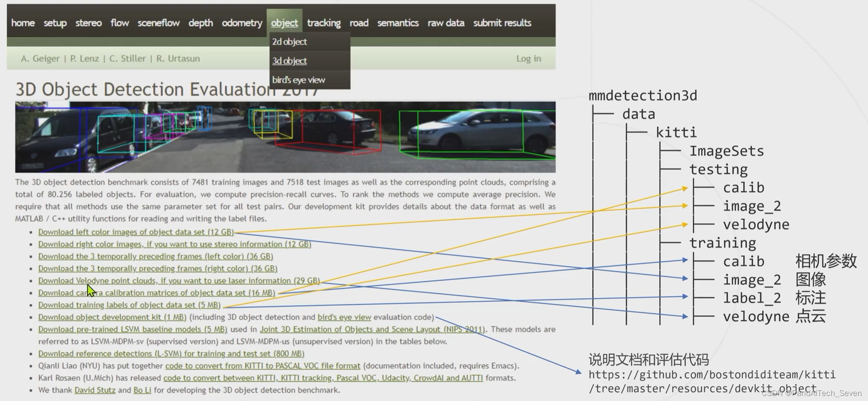868x401 pixels.
Task: Click '3D Object Detection Evaluation' heading
Action: [x=167, y=90]
